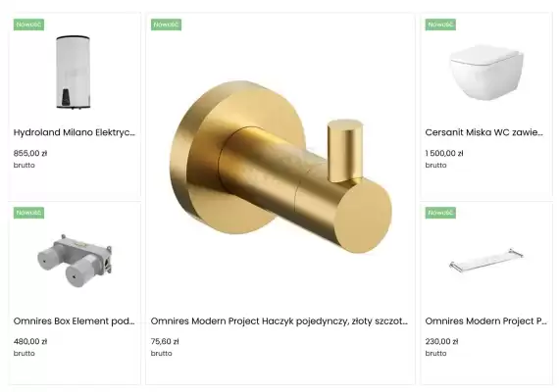Viewport: 559px width, 392px height.
Task: Select the 480,00 zł price
Action: click(x=30, y=341)
